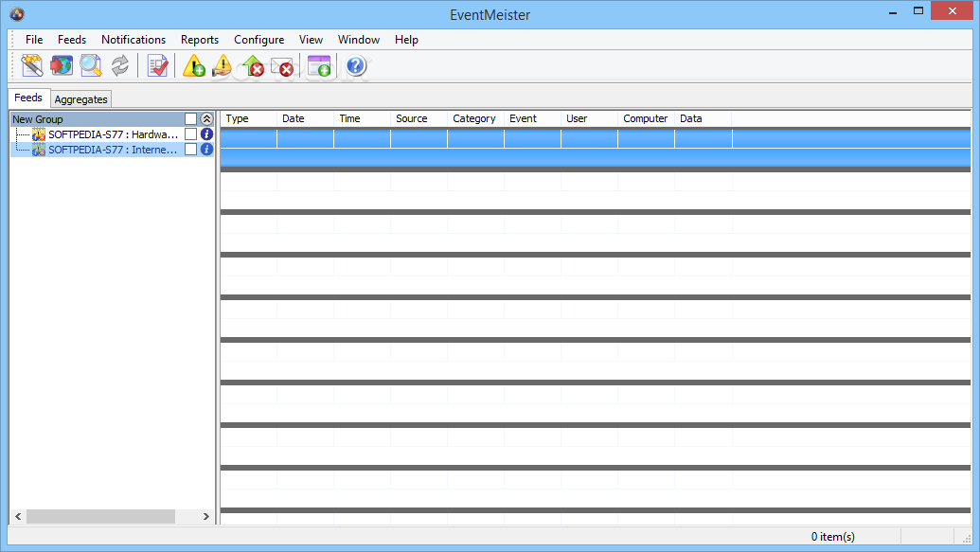
Task: Open the Configure menu
Action: click(258, 40)
